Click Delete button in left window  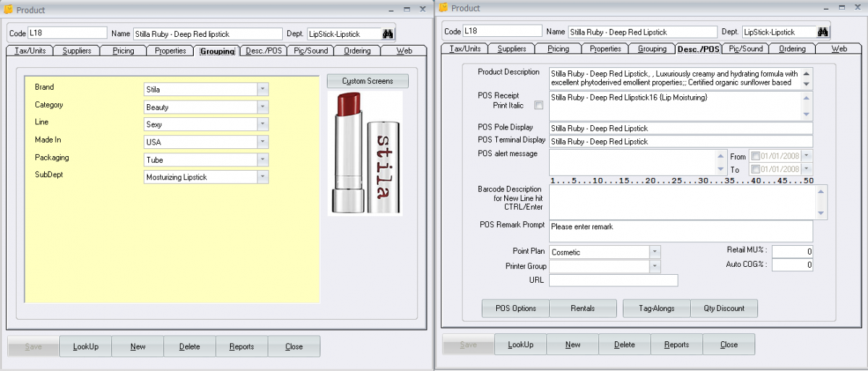coord(190,346)
